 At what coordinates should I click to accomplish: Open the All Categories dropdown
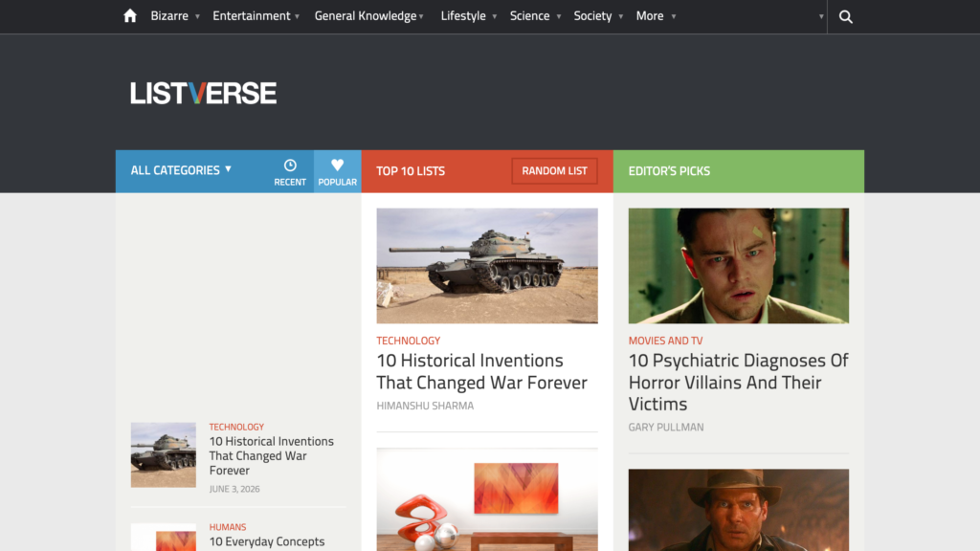(181, 170)
